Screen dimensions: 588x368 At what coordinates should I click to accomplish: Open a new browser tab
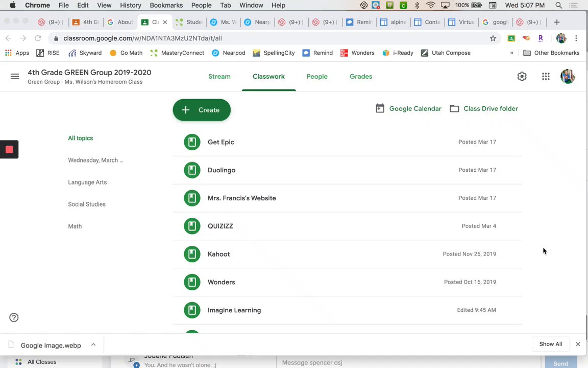click(557, 22)
